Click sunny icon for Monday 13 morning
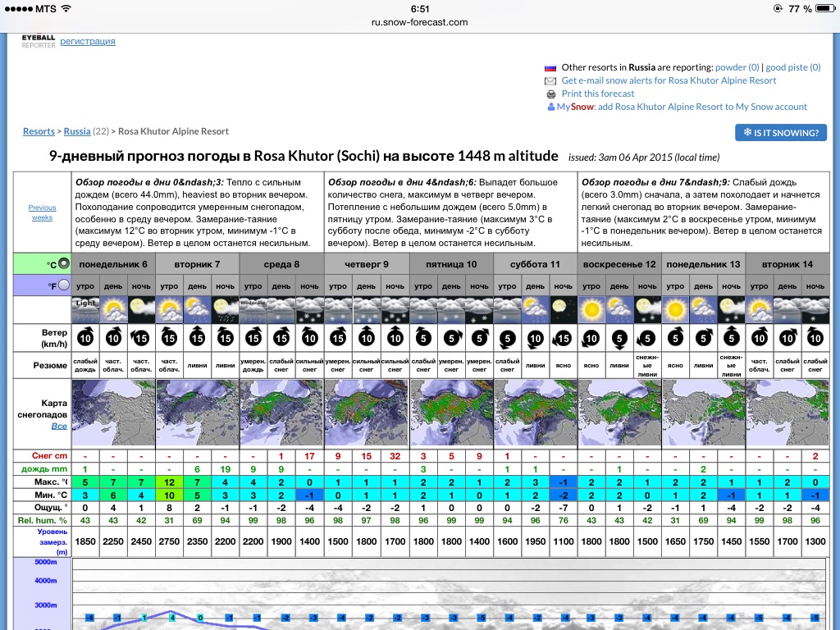This screenshot has height=630, width=840. tap(676, 309)
